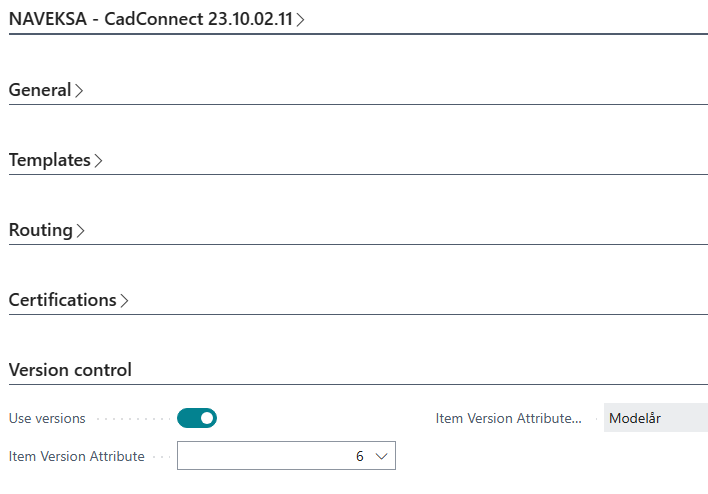Viewport: 708px width, 494px height.
Task: Expand the Routing section heading
Action: pos(41,230)
